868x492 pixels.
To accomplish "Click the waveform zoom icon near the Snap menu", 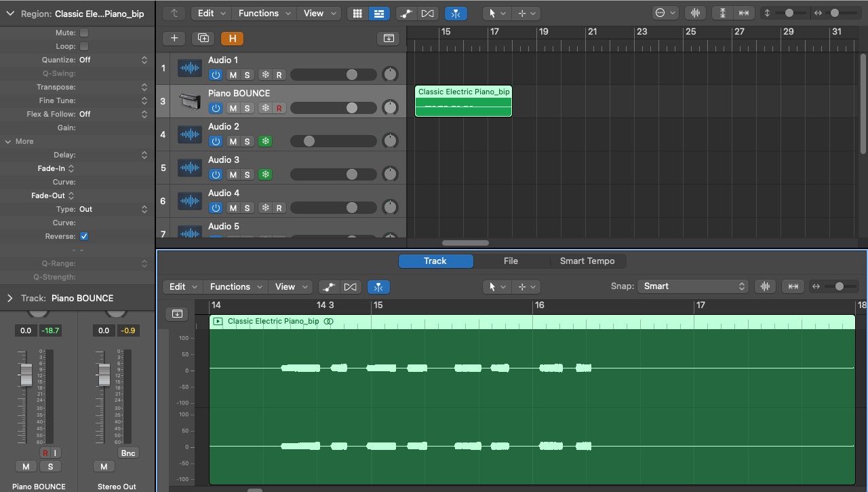I will 765,286.
